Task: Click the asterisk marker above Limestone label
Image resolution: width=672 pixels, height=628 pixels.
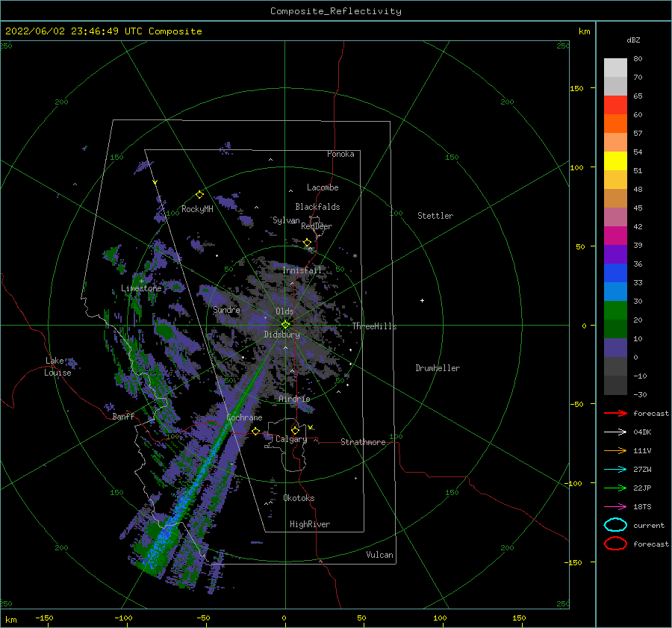Action: click(141, 282)
